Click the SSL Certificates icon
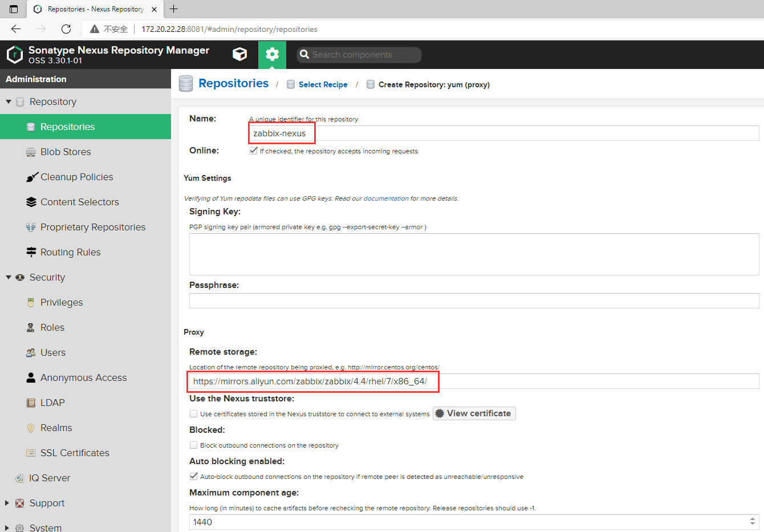Viewport: 764px width, 532px height. click(31, 453)
